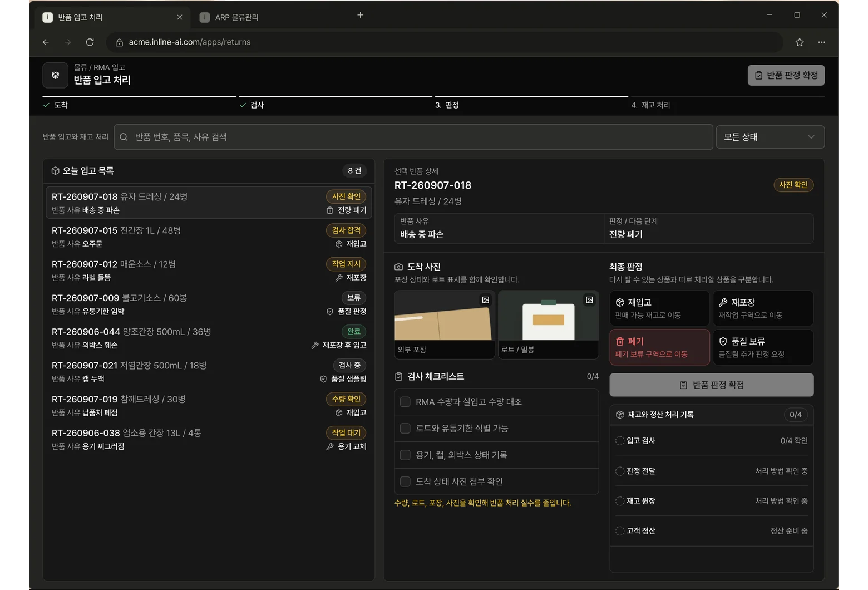868x590 pixels.
Task: Check 용기, 캡, 외박스 상태 기록
Action: click(405, 455)
